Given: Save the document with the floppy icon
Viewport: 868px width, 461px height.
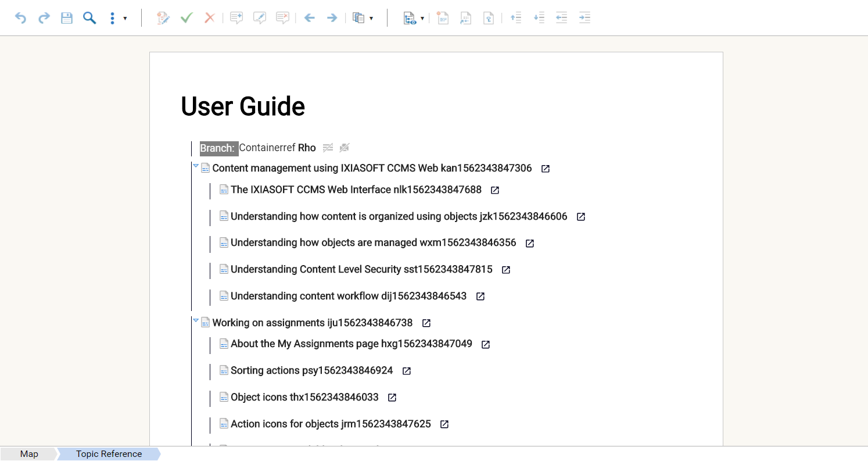Looking at the screenshot, I should (x=67, y=18).
